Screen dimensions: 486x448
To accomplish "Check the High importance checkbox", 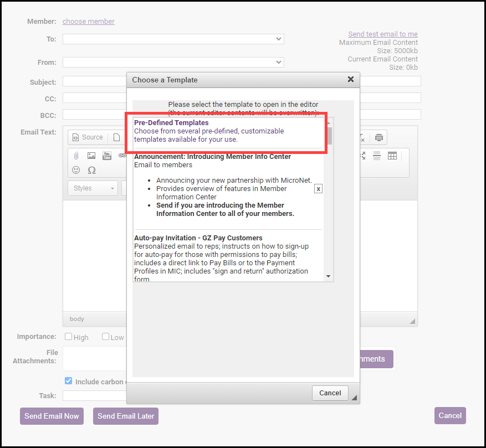I will click(x=69, y=337).
